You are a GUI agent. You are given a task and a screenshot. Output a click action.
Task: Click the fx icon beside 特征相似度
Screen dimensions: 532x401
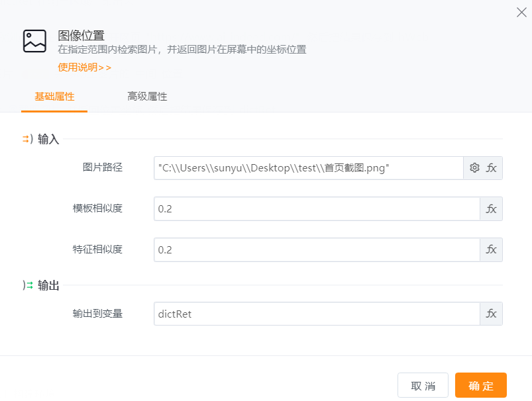click(x=492, y=250)
